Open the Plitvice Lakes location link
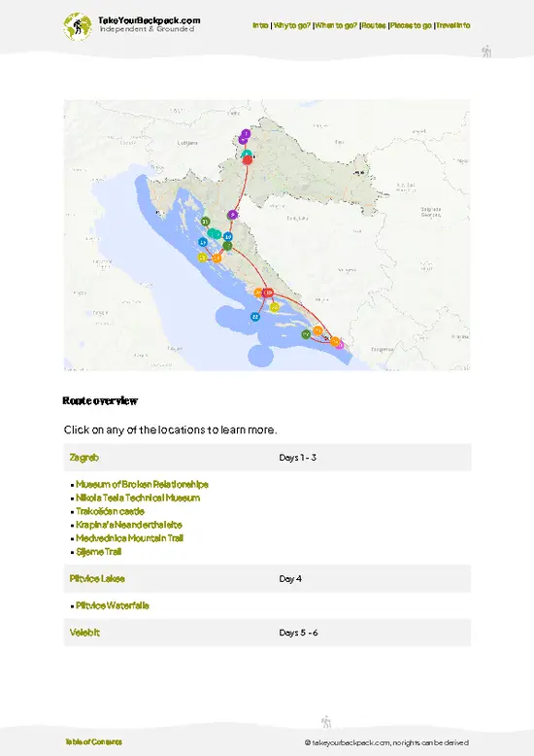The image size is (534, 756). [97, 578]
